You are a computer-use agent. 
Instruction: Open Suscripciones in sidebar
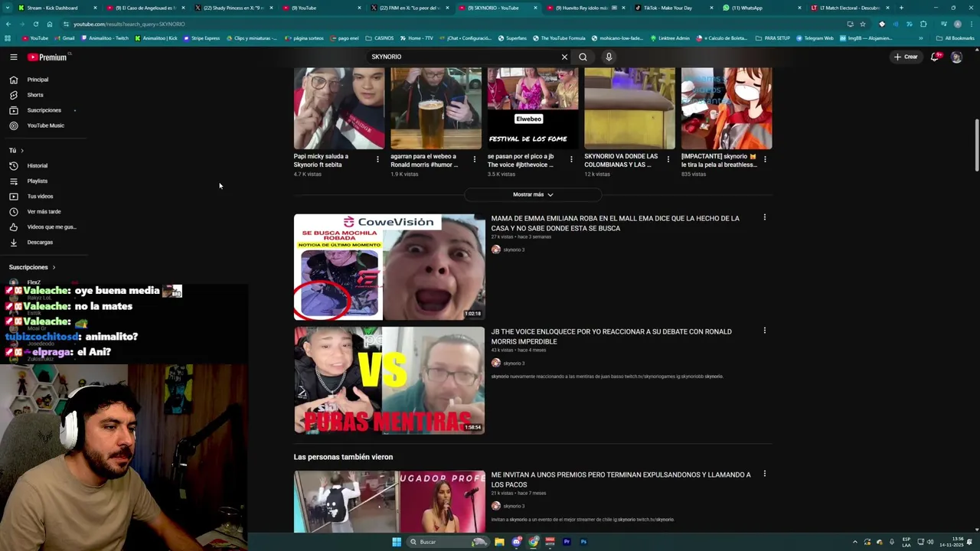point(44,110)
